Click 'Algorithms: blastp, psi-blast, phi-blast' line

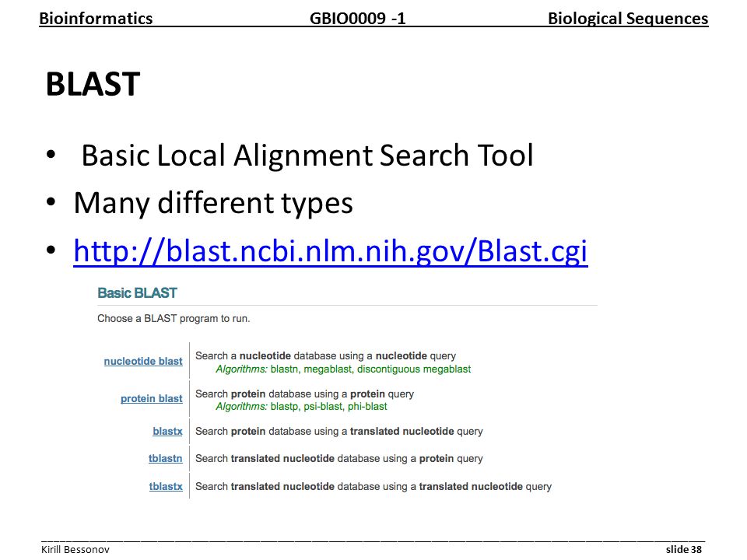pos(301,406)
